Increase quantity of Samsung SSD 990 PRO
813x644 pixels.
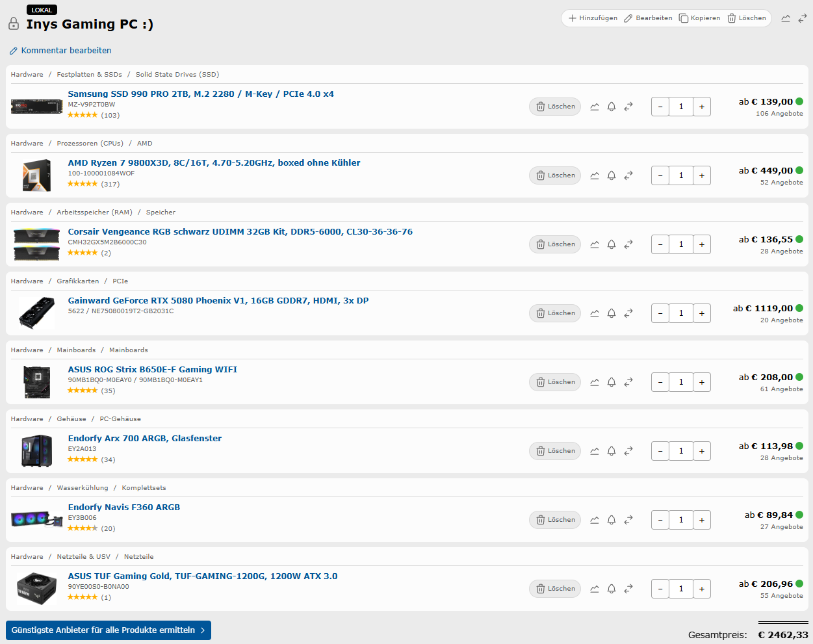click(x=702, y=107)
